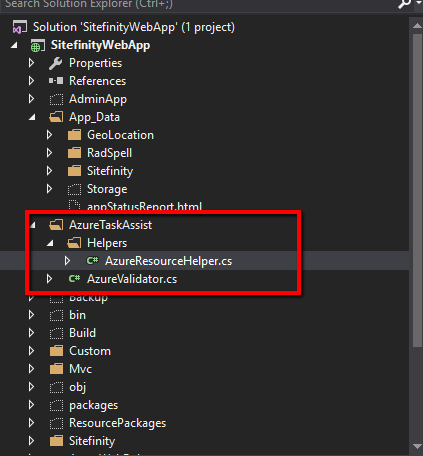423x456 pixels.
Task: Select the App_Data label
Action: click(94, 117)
